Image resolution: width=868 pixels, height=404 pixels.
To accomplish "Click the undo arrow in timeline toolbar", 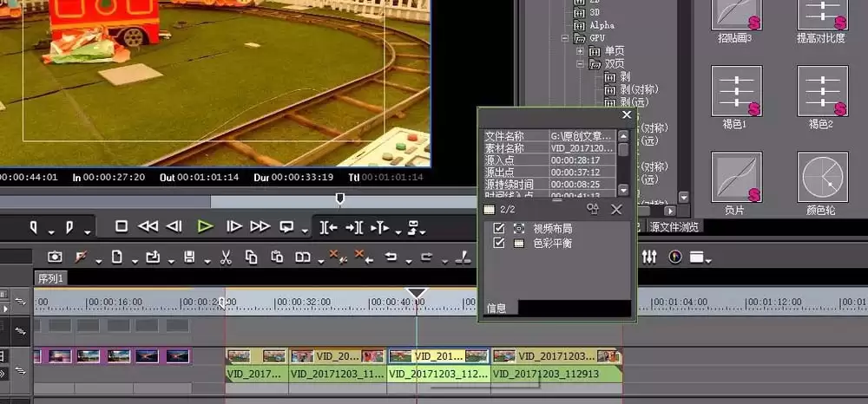I will click(391, 257).
